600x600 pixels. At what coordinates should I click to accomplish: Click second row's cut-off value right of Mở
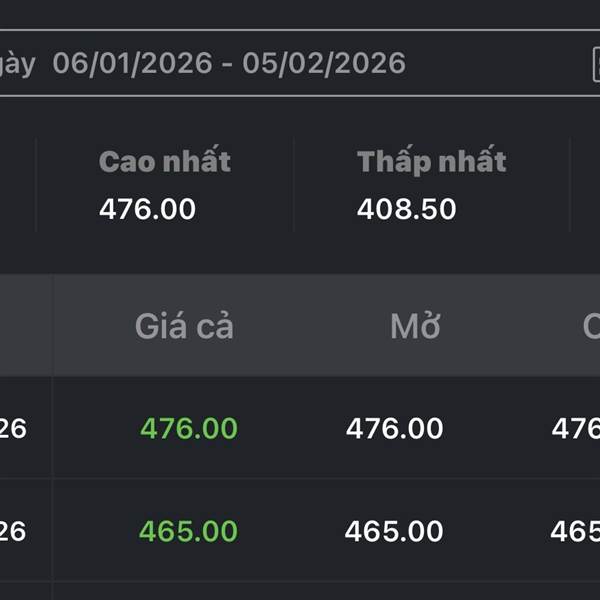click(576, 531)
